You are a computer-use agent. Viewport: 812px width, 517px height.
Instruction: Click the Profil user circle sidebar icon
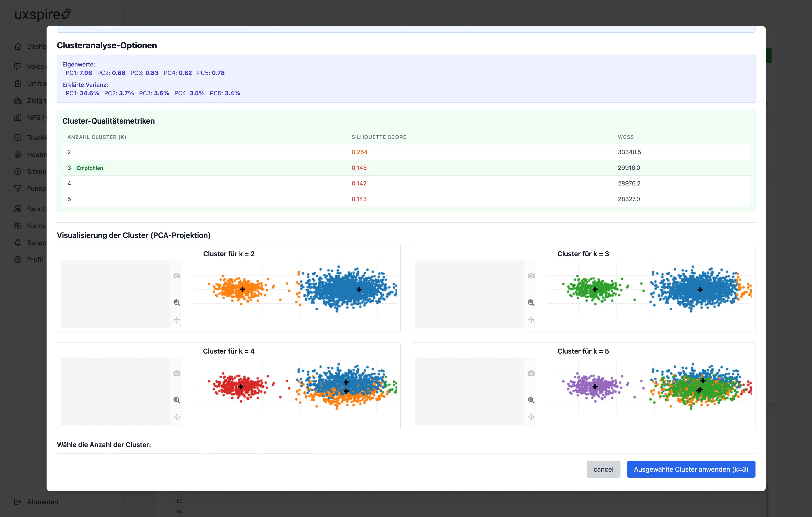[x=18, y=260]
